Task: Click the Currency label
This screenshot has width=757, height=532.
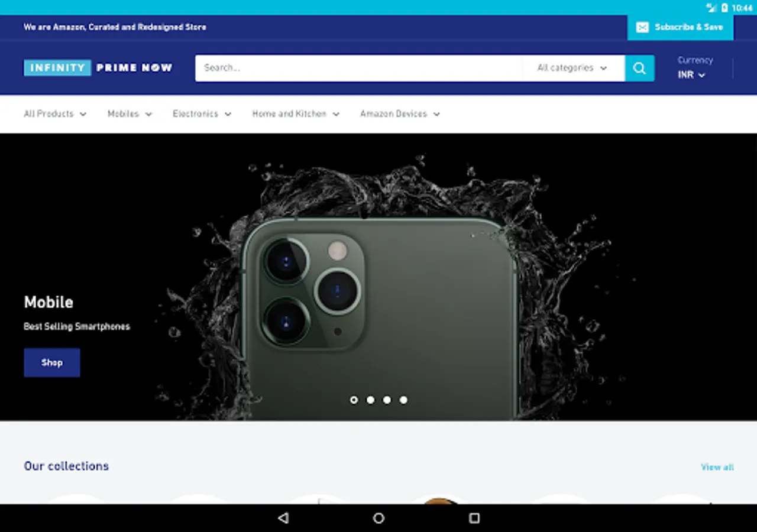Action: tap(695, 60)
